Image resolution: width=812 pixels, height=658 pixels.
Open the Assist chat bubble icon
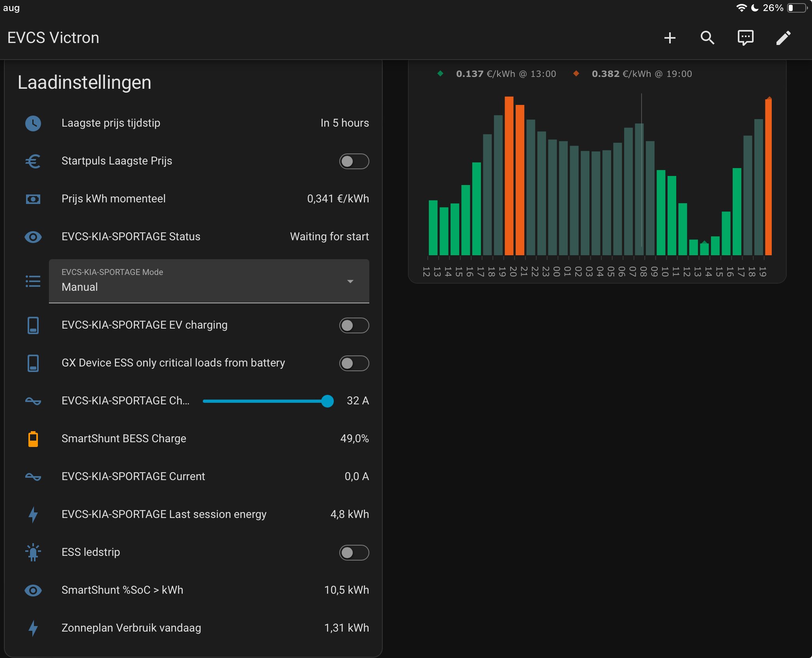[x=745, y=38]
